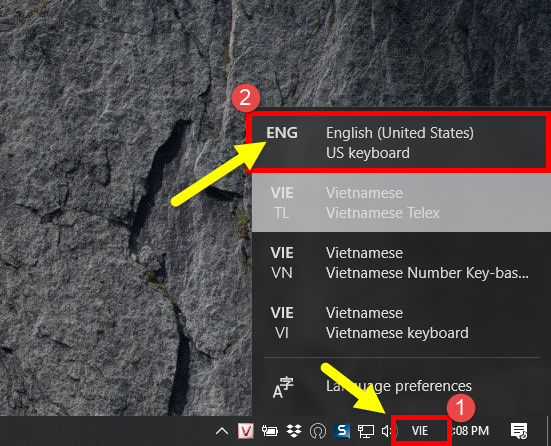Click the Show desktop sliver at taskbar edge
551x446 pixels.
coord(548,431)
